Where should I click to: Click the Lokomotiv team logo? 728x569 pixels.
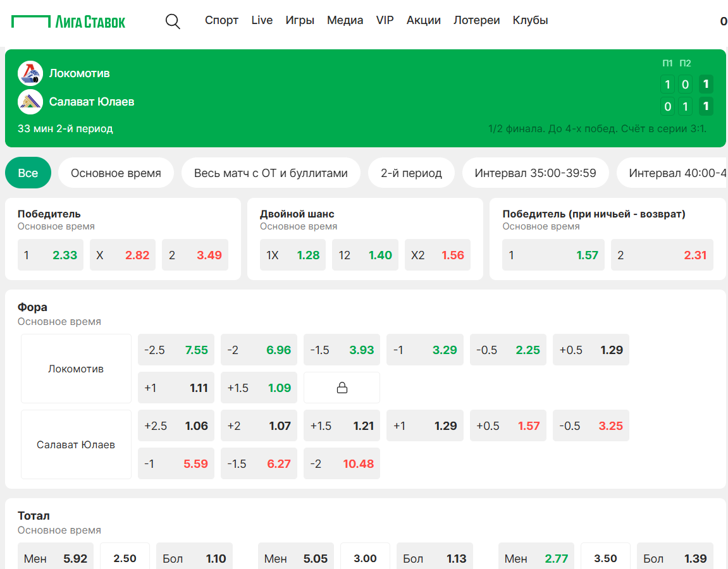tap(30, 73)
